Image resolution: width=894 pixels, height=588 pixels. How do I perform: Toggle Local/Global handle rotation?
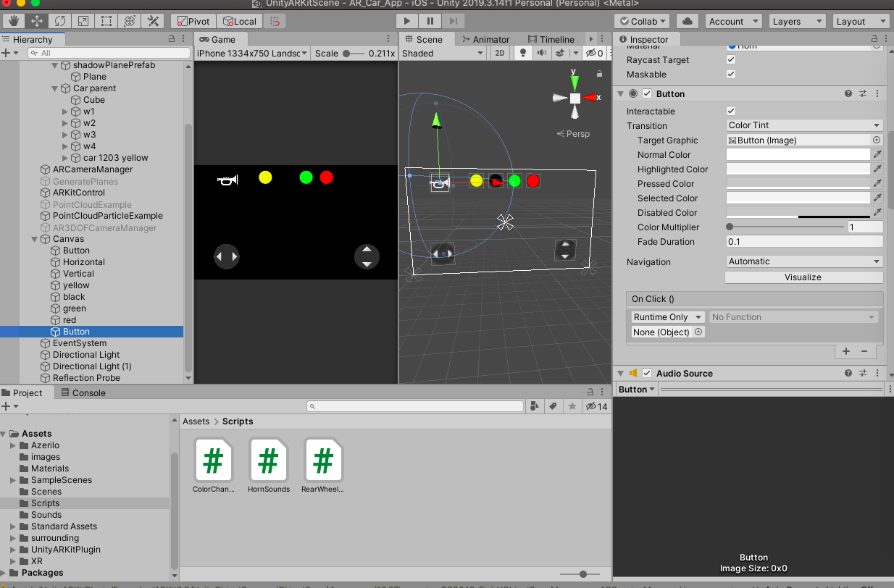tap(240, 21)
